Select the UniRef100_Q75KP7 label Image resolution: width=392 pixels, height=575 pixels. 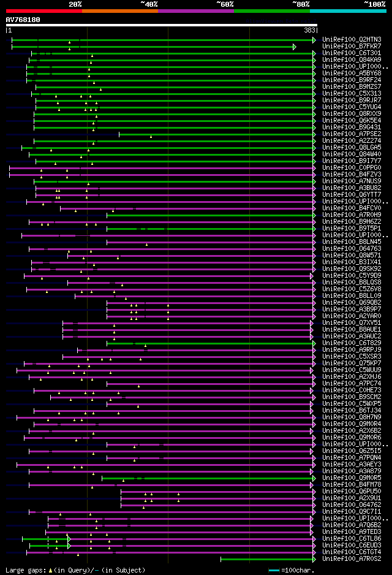pyautogui.click(x=352, y=364)
